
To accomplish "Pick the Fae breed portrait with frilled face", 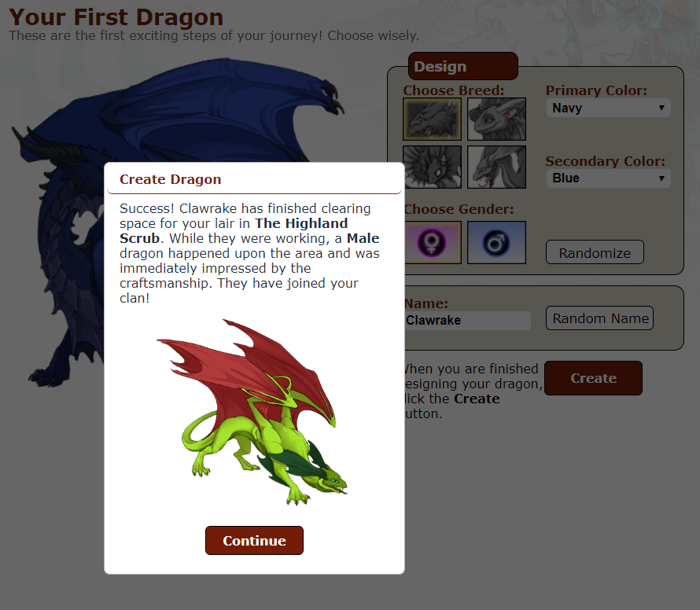I will 433,167.
